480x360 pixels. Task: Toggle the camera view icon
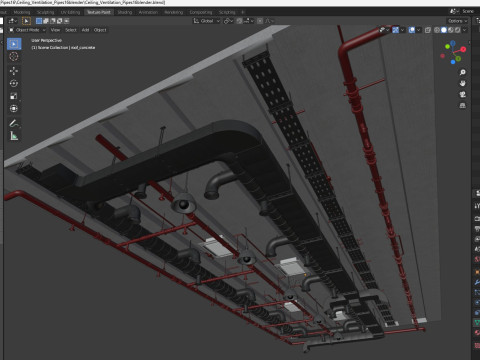462,94
